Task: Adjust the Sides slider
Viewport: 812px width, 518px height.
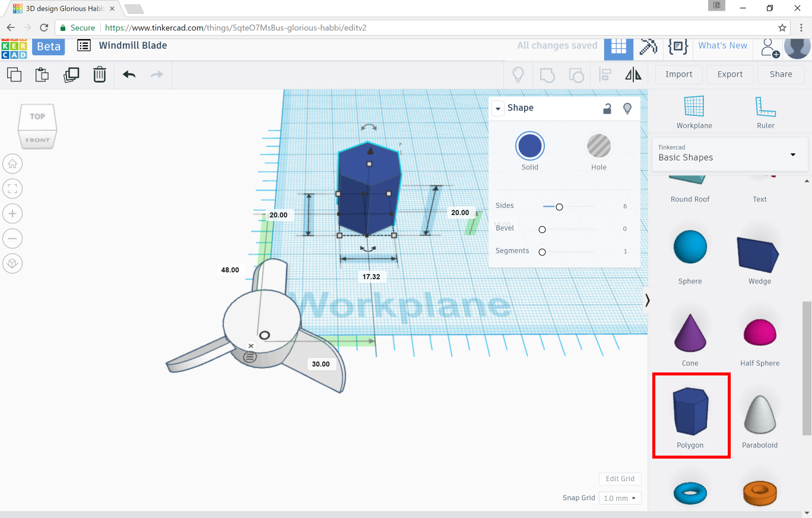Action: tap(559, 207)
